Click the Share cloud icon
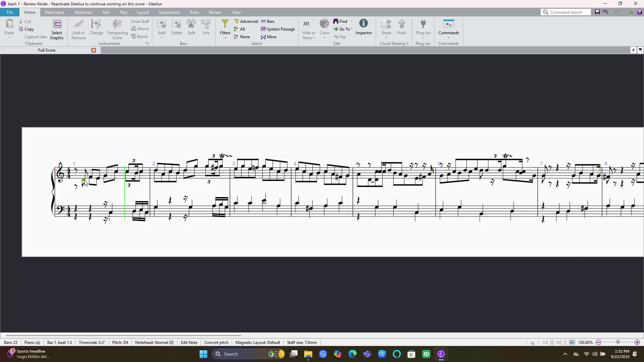Viewport: 644px width, 362px height. (x=386, y=24)
